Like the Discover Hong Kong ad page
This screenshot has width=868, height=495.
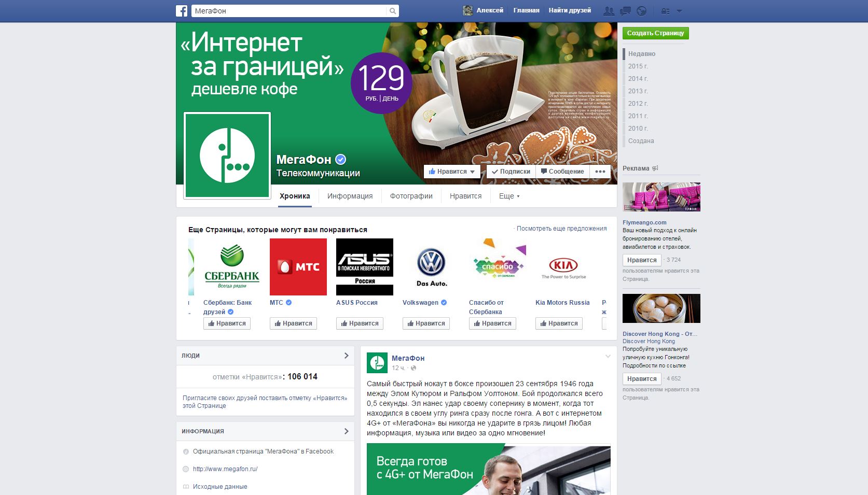[642, 379]
